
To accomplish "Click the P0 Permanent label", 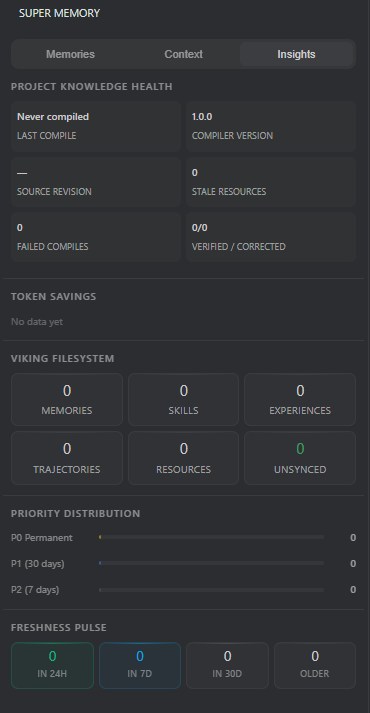I will pos(42,537).
